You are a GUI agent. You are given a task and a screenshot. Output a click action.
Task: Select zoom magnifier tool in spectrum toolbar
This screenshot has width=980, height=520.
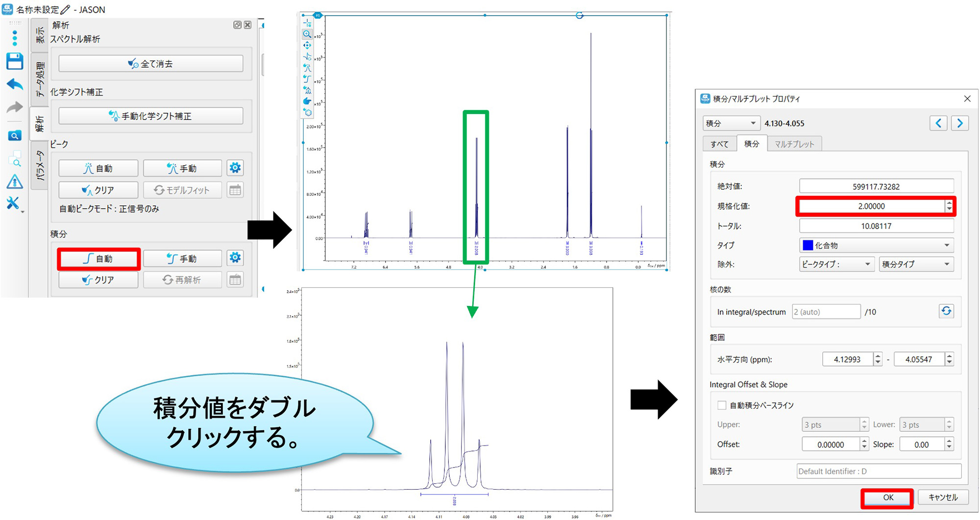point(307,34)
